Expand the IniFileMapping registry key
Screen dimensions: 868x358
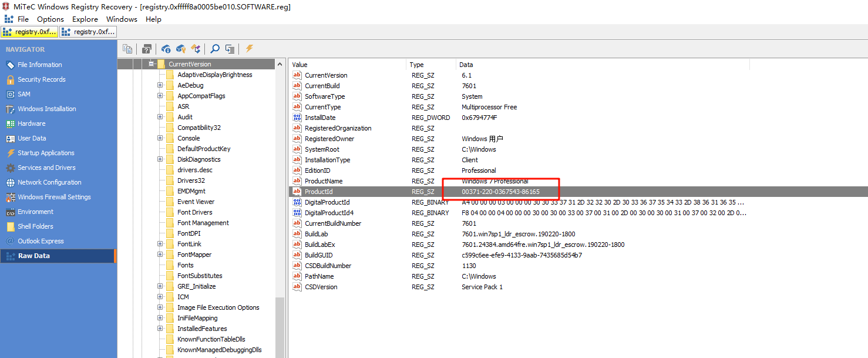(x=160, y=318)
